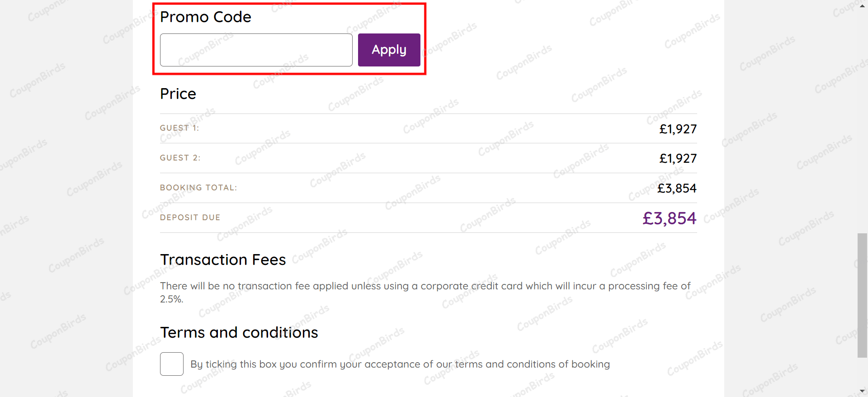Select the 'GUEST 1:' row label
The height and width of the screenshot is (397, 868).
click(x=179, y=128)
